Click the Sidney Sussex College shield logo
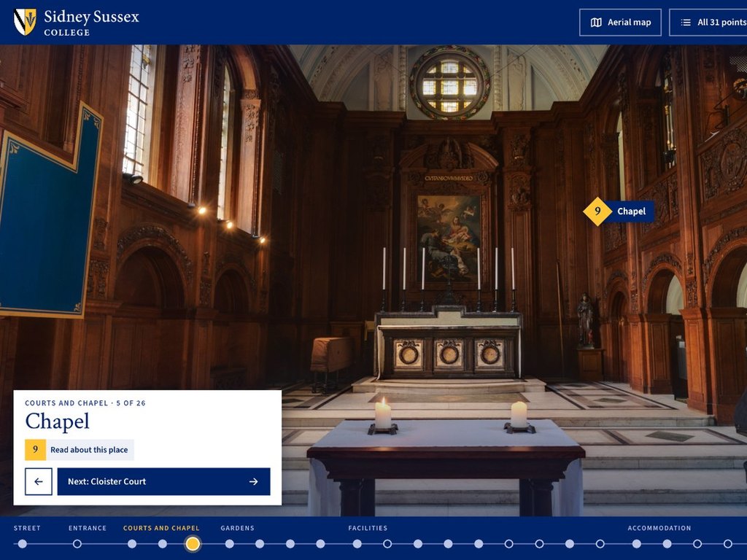This screenshot has height=560, width=747. pos(25,22)
